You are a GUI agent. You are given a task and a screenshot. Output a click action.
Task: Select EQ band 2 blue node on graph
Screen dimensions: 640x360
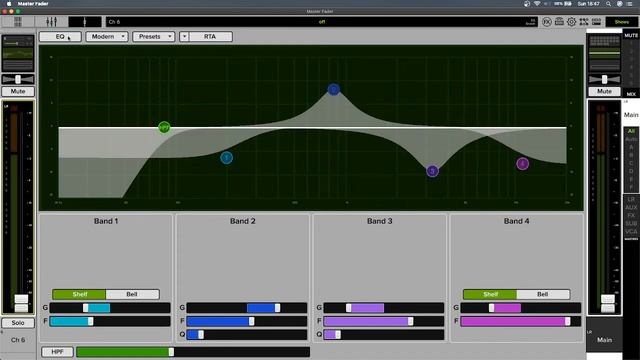click(x=333, y=89)
